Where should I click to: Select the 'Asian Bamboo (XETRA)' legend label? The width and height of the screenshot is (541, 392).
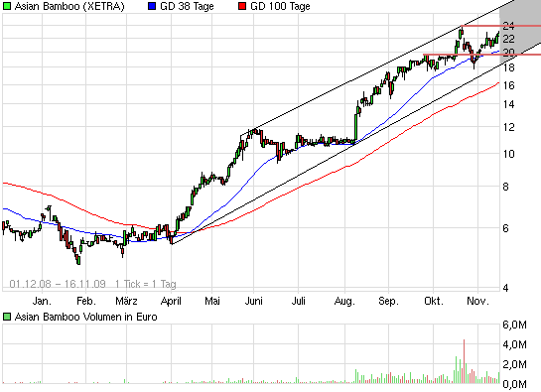click(x=69, y=6)
